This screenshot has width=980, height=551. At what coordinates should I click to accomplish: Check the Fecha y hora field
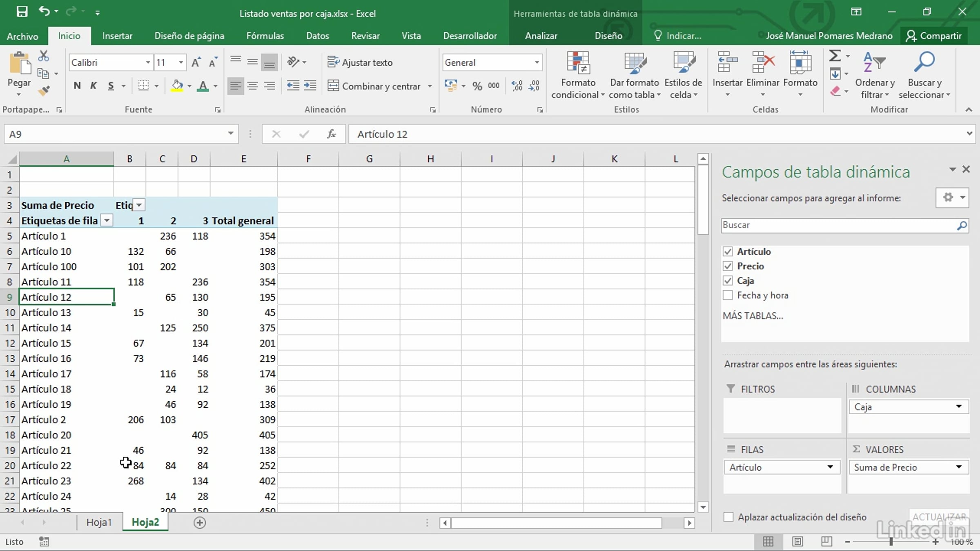coord(728,295)
